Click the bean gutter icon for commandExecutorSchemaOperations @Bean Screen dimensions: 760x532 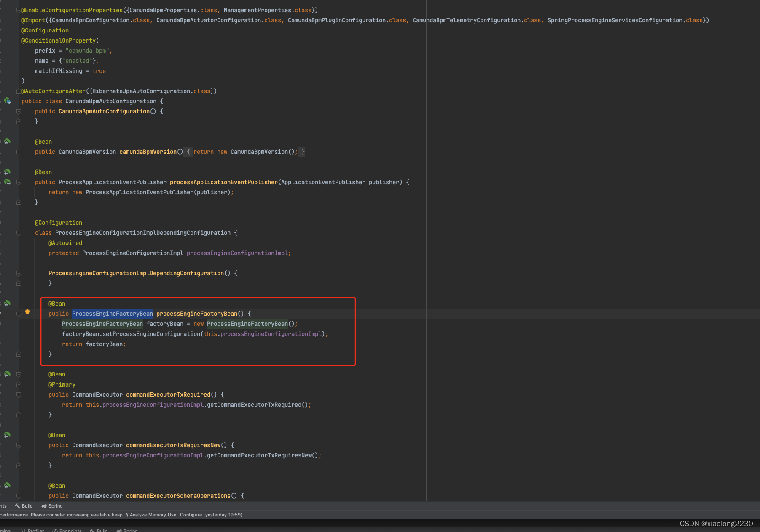(x=8, y=486)
